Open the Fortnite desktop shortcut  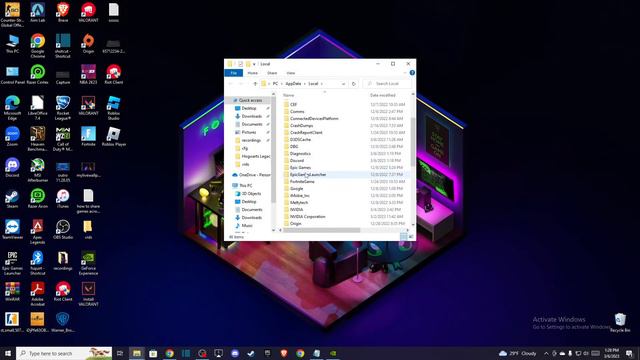88,137
